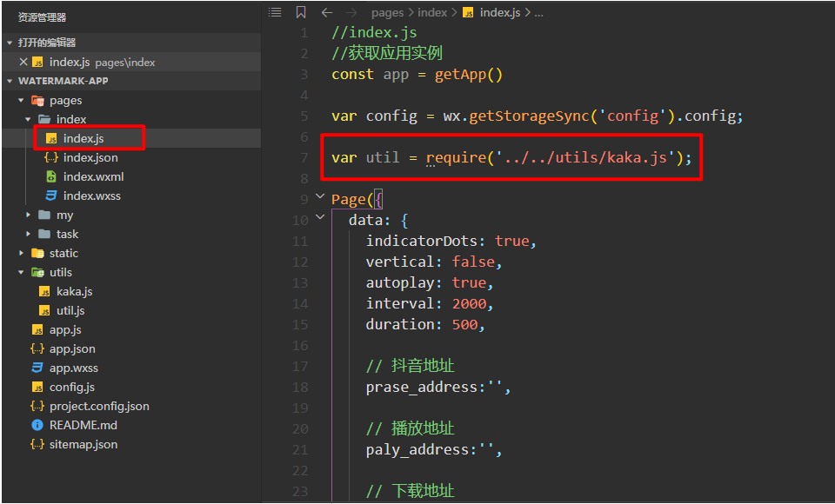This screenshot has height=504, width=835.
Task: Open config.js file
Action: [x=72, y=387]
